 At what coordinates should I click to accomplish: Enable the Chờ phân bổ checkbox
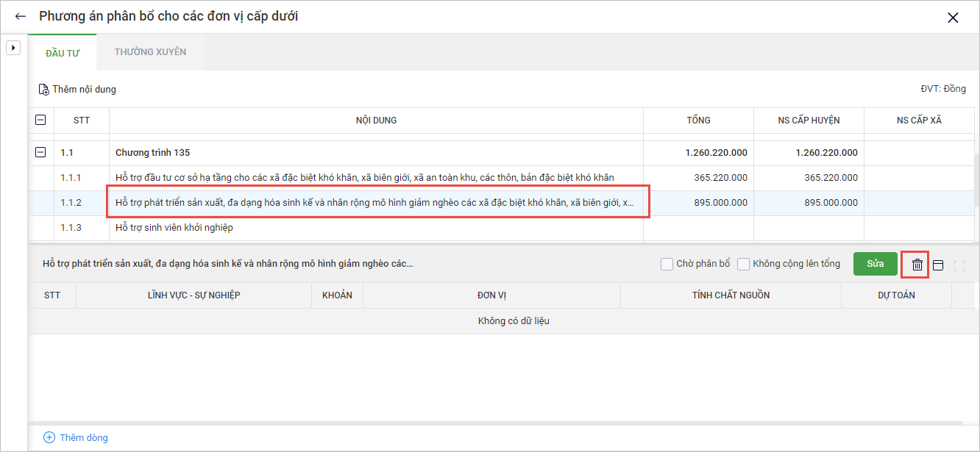tap(667, 264)
